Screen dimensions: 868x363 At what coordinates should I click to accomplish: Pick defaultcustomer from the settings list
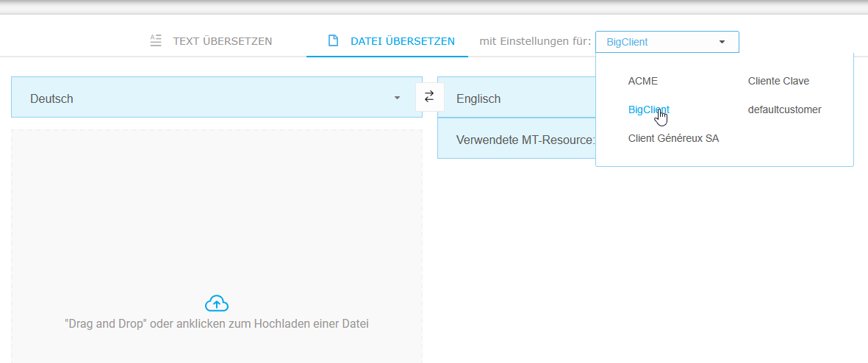tap(784, 109)
